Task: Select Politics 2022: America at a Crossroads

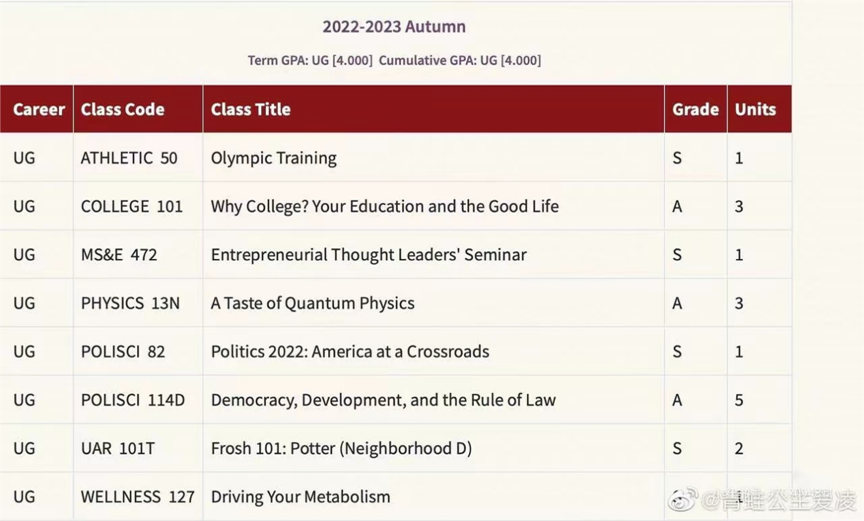Action: coord(350,352)
